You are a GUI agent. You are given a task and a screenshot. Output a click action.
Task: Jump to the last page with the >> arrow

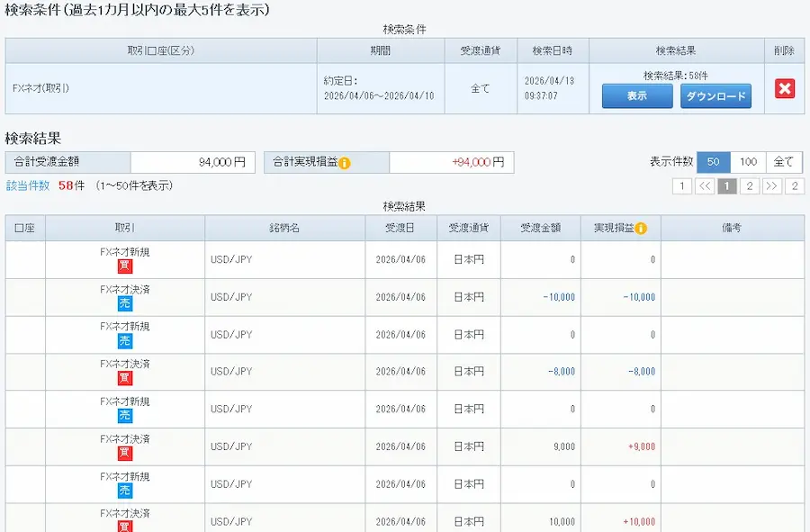771,186
